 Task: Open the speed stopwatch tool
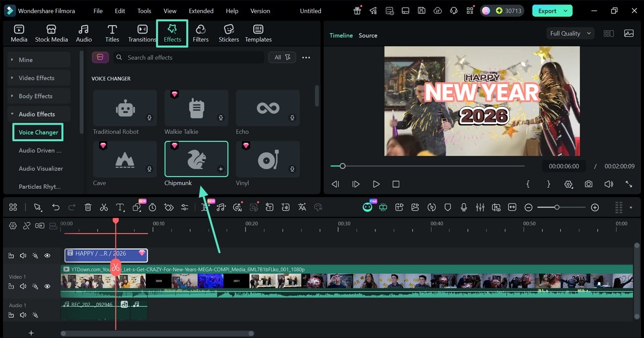point(153,207)
